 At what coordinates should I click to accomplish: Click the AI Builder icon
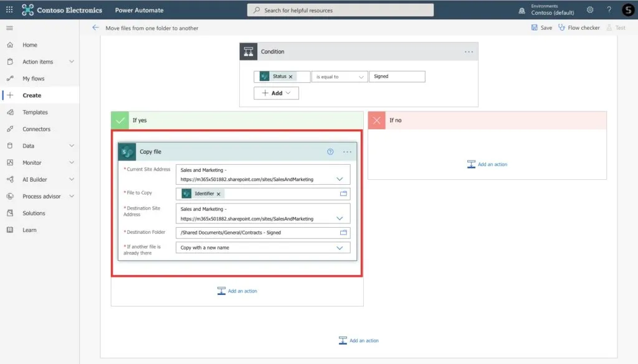(10, 179)
